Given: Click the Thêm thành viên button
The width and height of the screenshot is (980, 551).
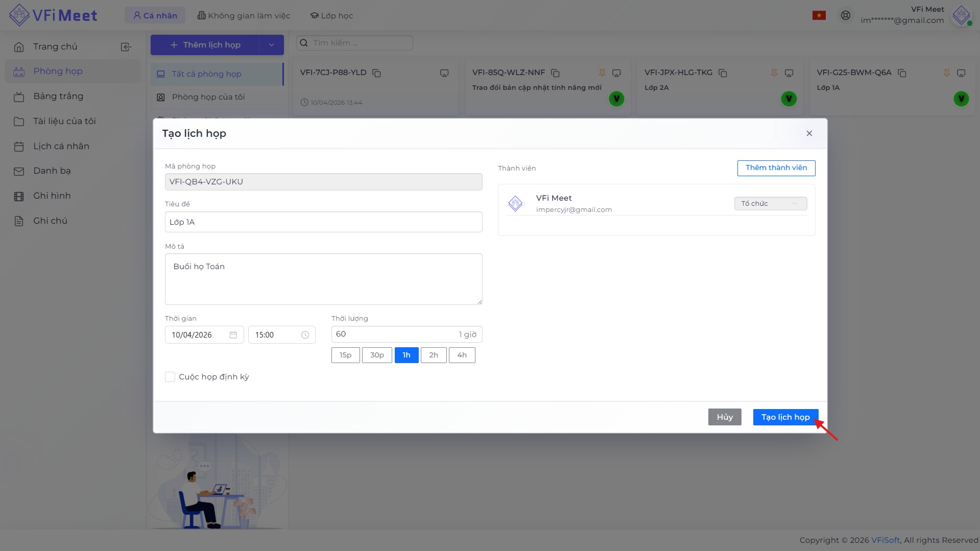Looking at the screenshot, I should pos(776,168).
